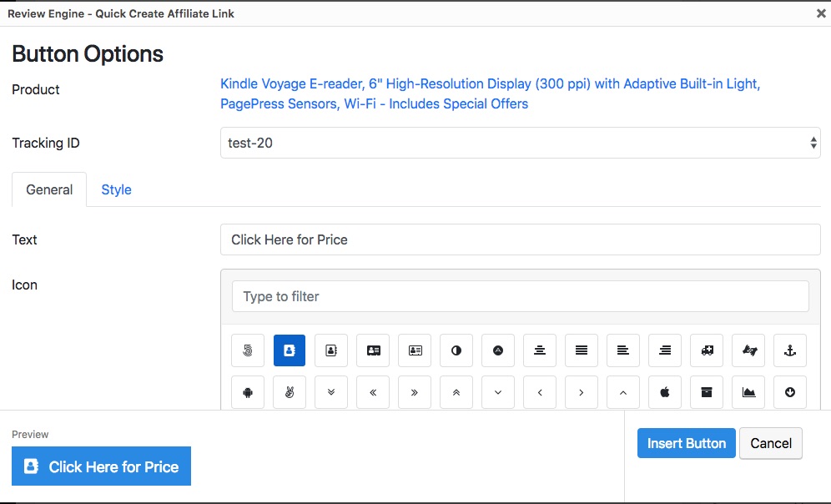This screenshot has width=831, height=504.
Task: Select the anchor icon
Action: click(790, 350)
